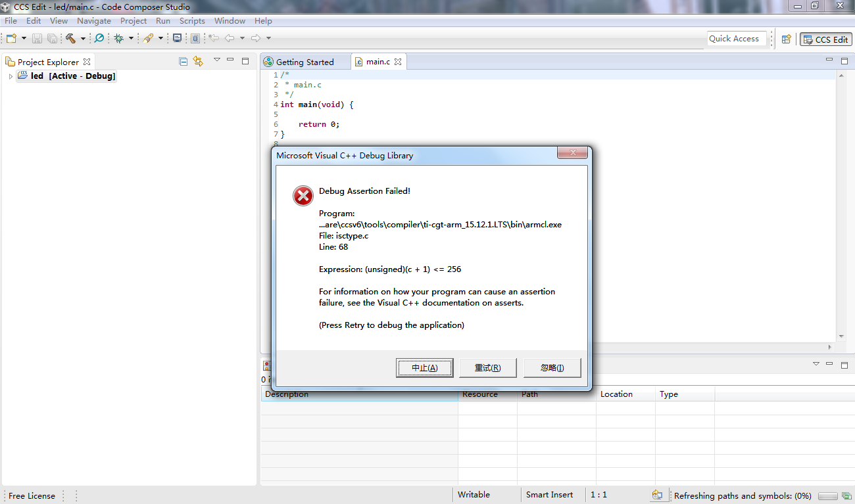Screen dimensions: 855x504
Task: Click the 重试(R) Retry button
Action: click(x=488, y=368)
